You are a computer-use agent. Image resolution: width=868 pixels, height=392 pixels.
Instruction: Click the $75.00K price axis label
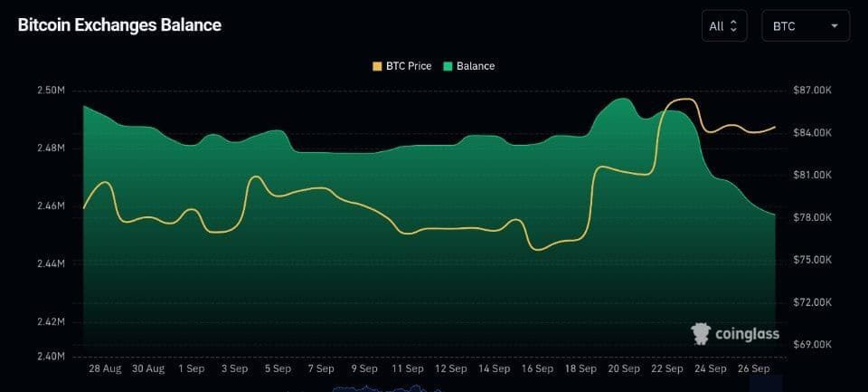coord(812,260)
